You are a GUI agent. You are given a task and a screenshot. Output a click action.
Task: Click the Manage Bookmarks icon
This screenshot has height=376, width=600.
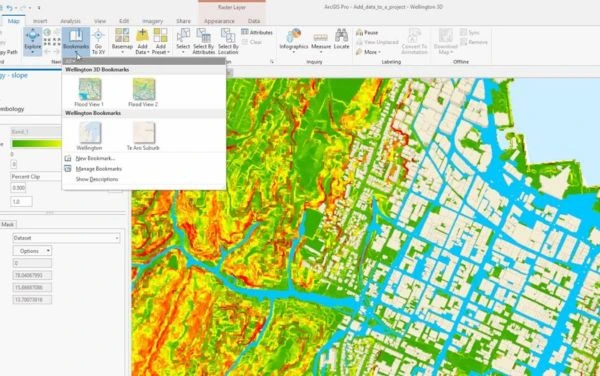(x=68, y=169)
